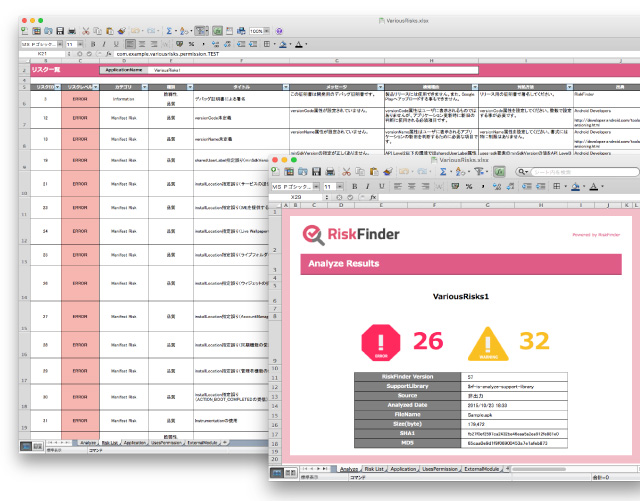Toggle Underline in front window formatting bar

pos(382,186)
